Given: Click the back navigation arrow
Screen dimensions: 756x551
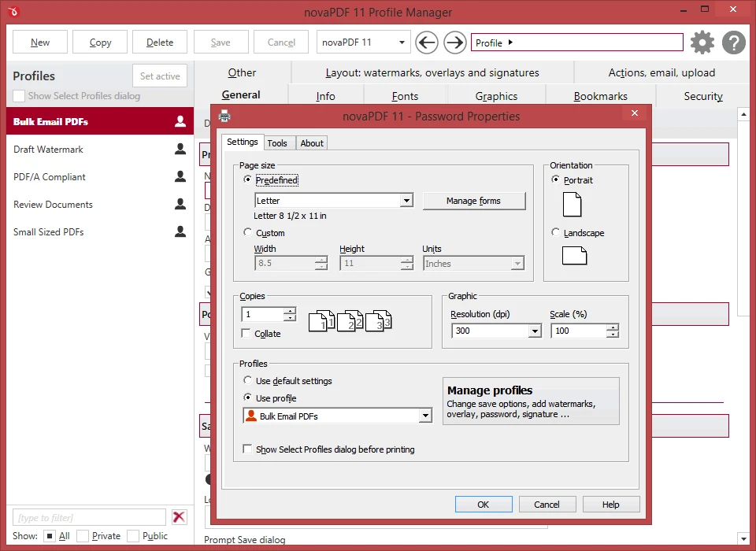Looking at the screenshot, I should (426, 43).
